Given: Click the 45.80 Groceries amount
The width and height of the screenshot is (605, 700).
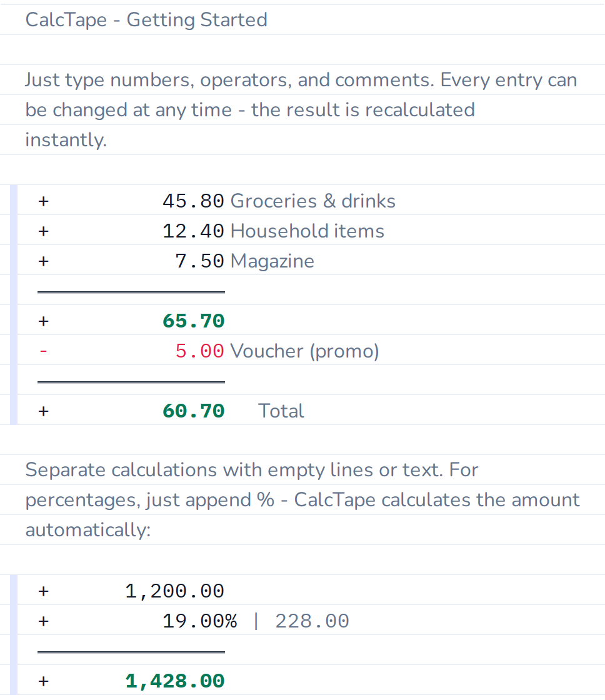Looking at the screenshot, I should [x=193, y=201].
